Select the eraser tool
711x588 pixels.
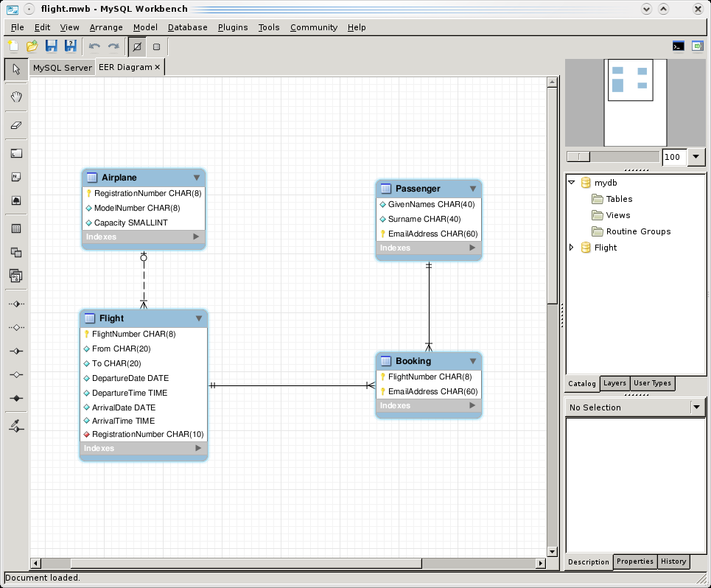[x=16, y=125]
